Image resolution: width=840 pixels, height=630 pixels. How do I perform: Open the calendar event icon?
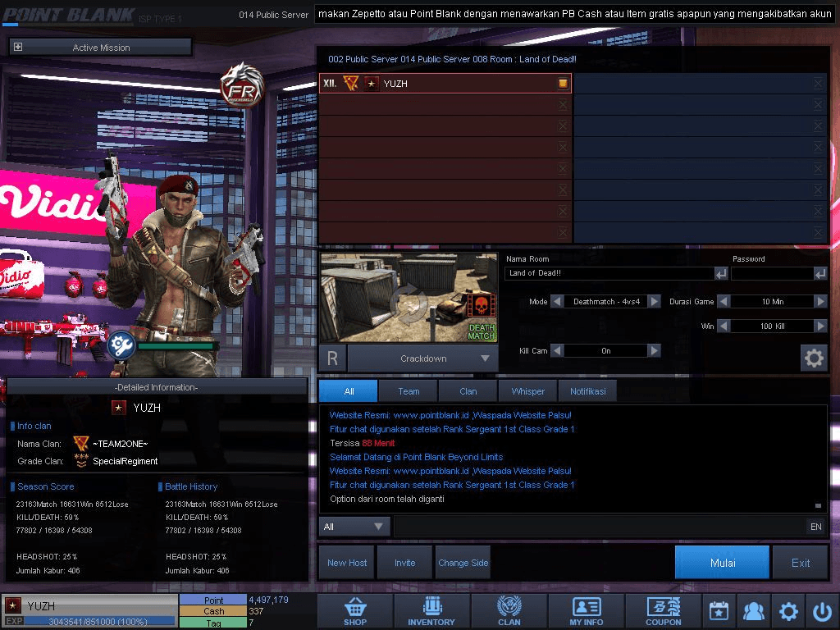pyautogui.click(x=719, y=611)
